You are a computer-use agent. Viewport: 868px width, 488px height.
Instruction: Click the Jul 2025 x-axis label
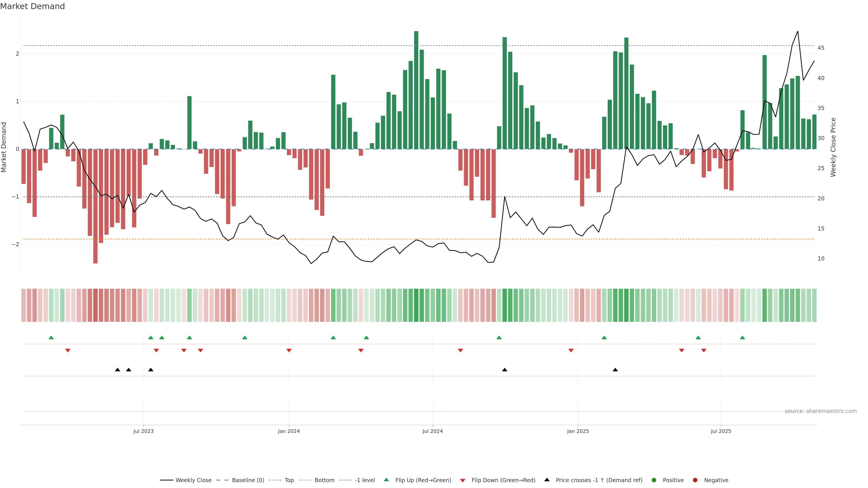[x=721, y=431]
